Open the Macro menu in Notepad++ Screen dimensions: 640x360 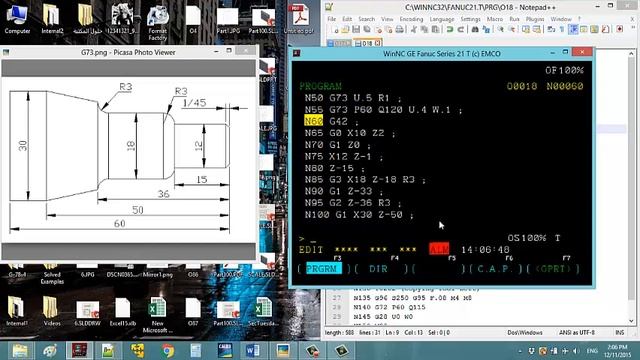[x=495, y=19]
